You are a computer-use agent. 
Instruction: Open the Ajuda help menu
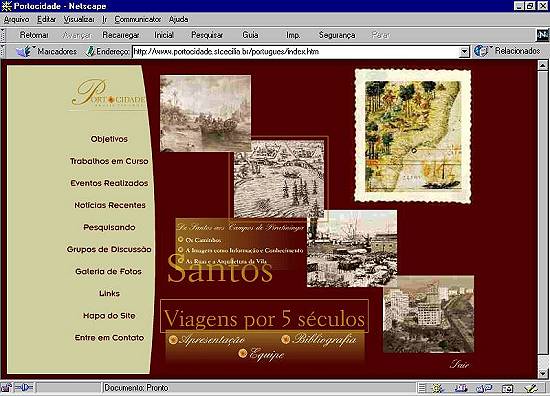[x=179, y=19]
